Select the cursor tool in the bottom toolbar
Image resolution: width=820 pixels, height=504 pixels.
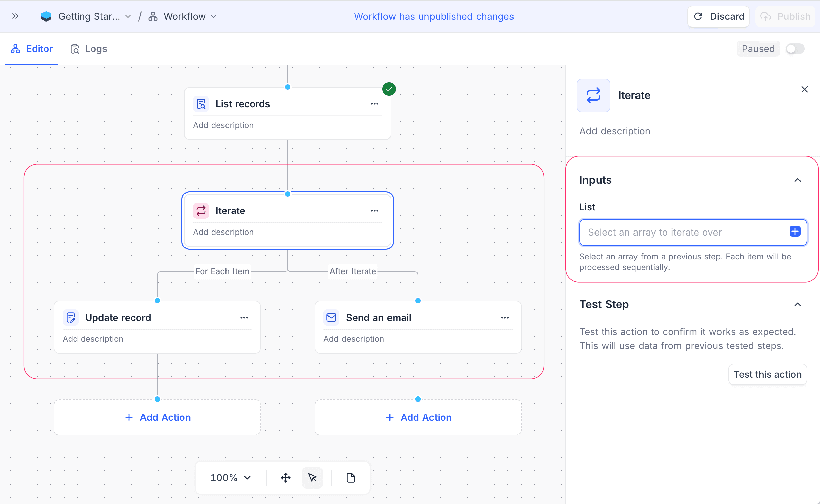(x=312, y=477)
